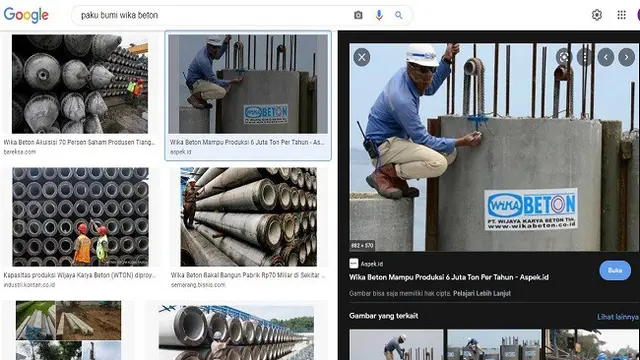Click Lihat lainnya link
Image resolution: width=640 pixels, height=360 pixels.
pos(618,317)
